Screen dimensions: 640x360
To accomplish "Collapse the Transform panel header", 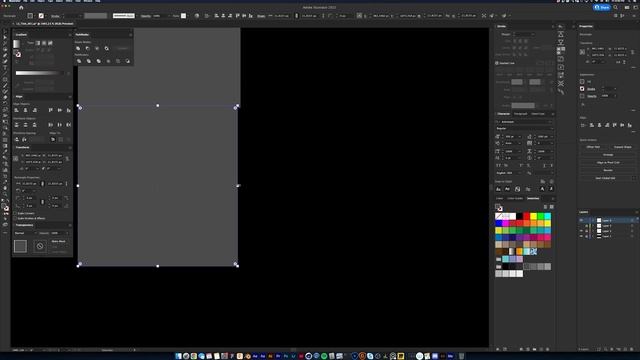I will tap(22, 147).
